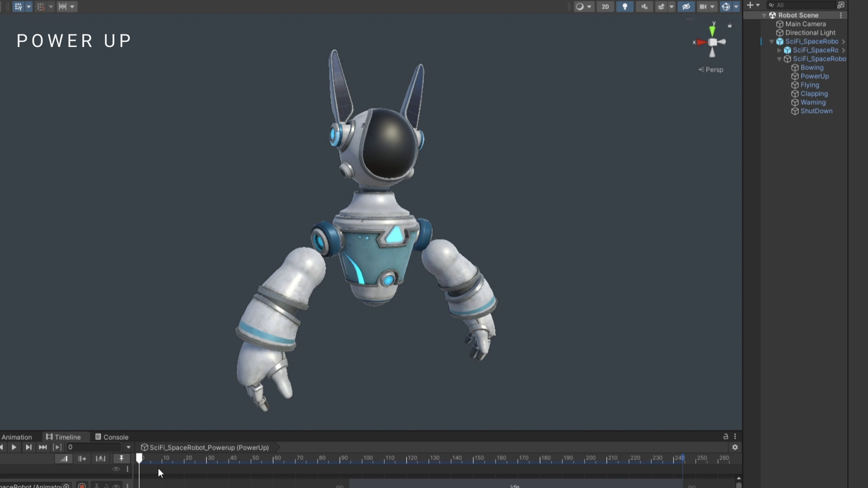Lock the Timeline window with padlock icon

pyautogui.click(x=726, y=436)
